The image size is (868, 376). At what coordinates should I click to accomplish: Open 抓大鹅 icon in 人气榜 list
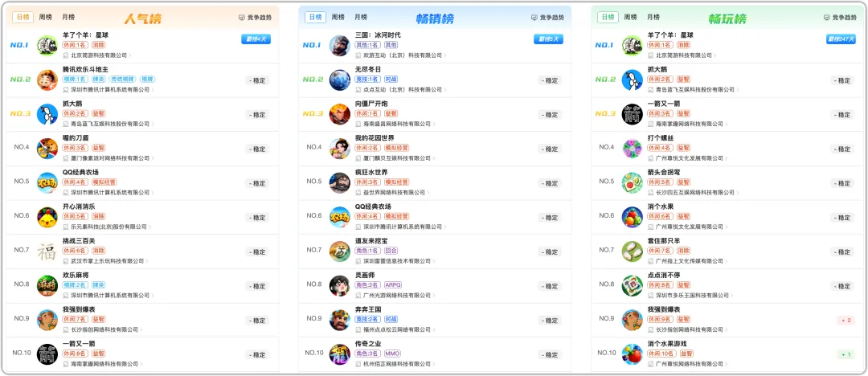click(x=47, y=114)
